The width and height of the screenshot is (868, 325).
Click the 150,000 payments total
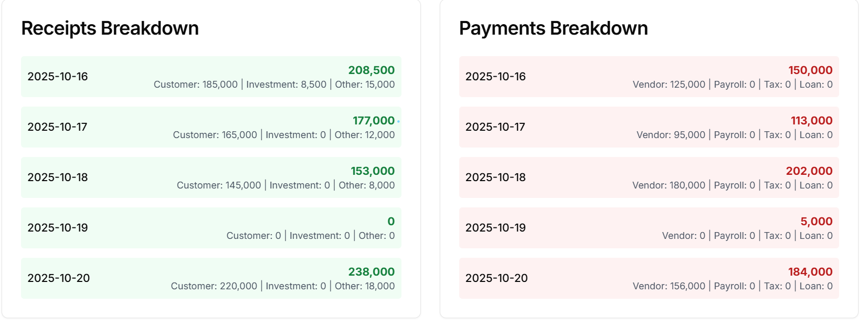tap(810, 70)
